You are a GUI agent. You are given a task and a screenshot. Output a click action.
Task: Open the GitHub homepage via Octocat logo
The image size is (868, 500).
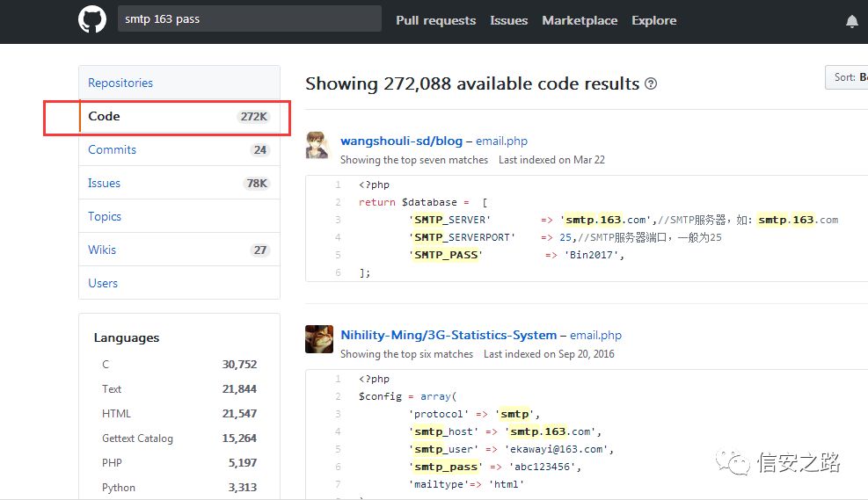(x=91, y=19)
